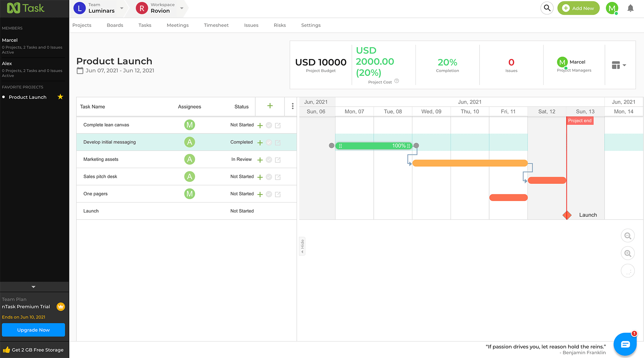This screenshot has height=358, width=644.
Task: Open the task list overflow menu
Action: (292, 106)
